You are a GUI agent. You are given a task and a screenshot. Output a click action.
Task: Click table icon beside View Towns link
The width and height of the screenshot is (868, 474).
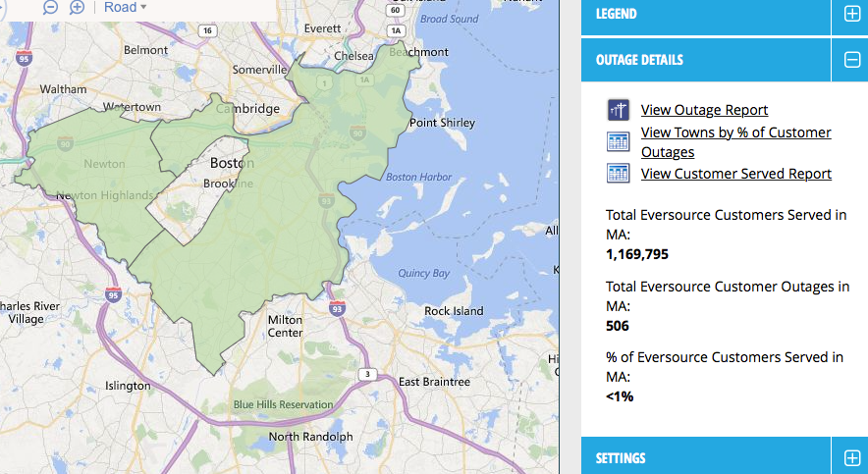point(618,141)
